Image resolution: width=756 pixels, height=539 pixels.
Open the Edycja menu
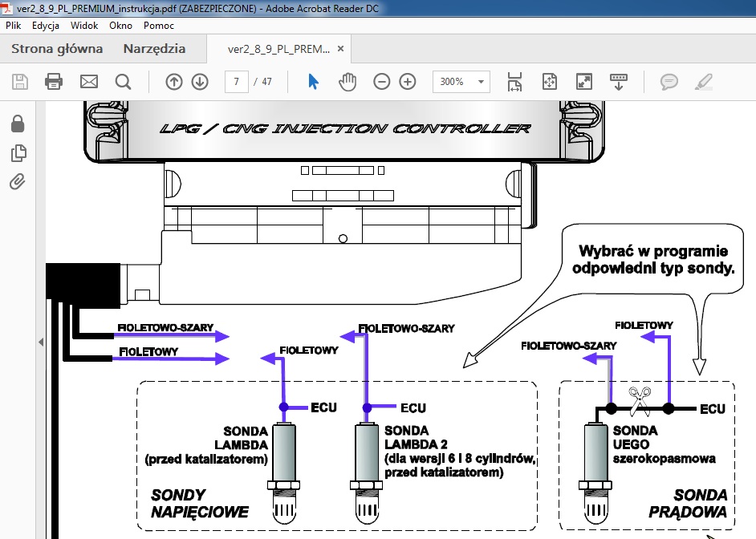coord(45,26)
